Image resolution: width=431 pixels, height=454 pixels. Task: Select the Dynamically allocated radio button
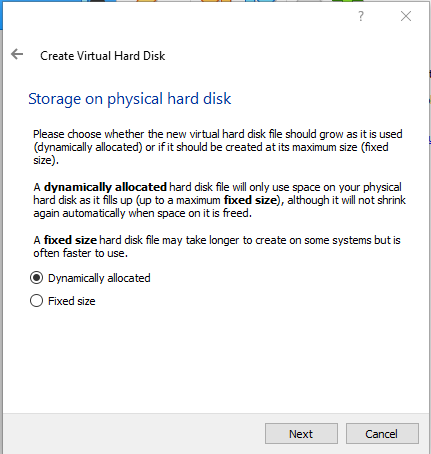(x=36, y=278)
